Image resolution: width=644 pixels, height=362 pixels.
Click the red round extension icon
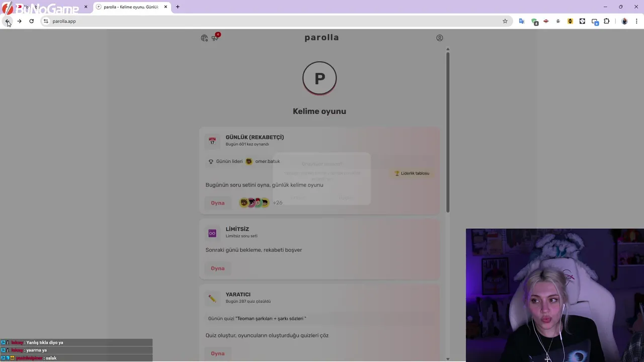(546, 21)
